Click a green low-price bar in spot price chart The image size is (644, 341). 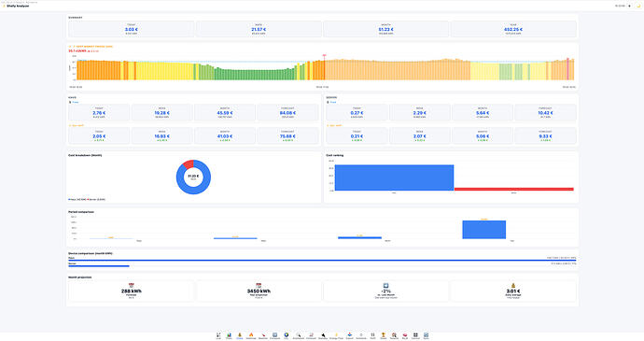[x=255, y=75]
